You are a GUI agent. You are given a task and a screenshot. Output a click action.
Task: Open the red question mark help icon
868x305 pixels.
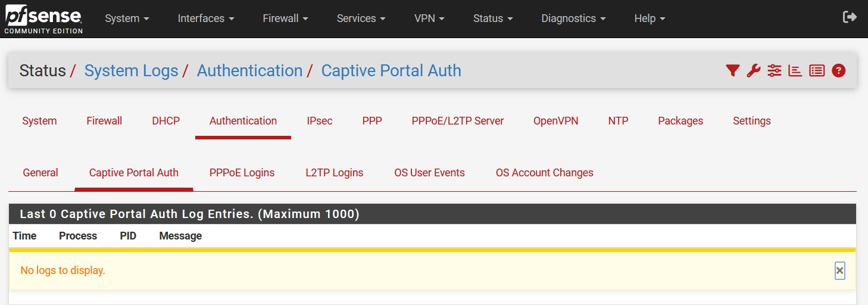839,70
